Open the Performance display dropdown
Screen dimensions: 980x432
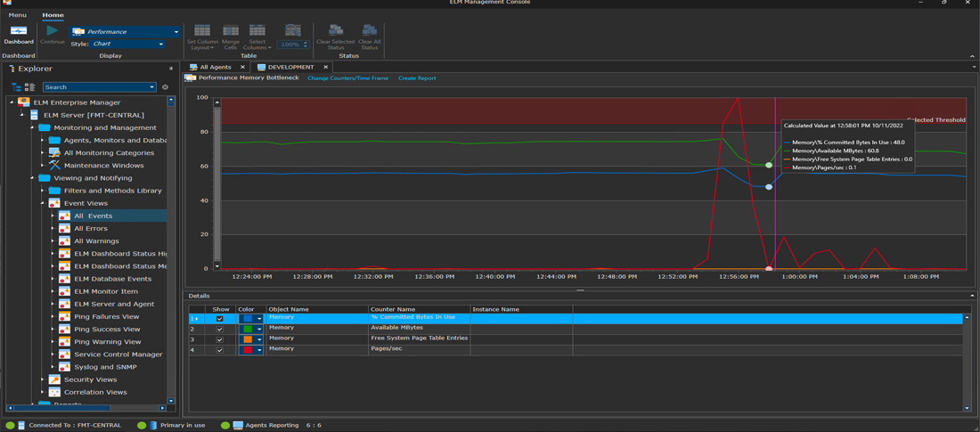coord(176,32)
